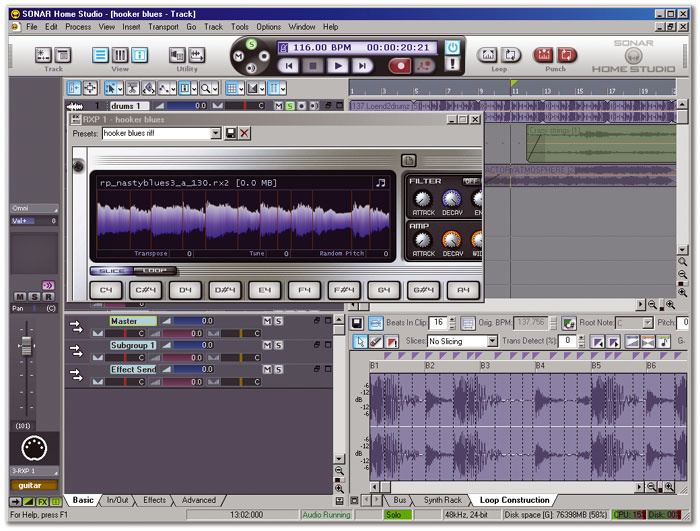Adjust the channel strip volume fader
This screenshot has height=531, width=700.
click(x=26, y=346)
